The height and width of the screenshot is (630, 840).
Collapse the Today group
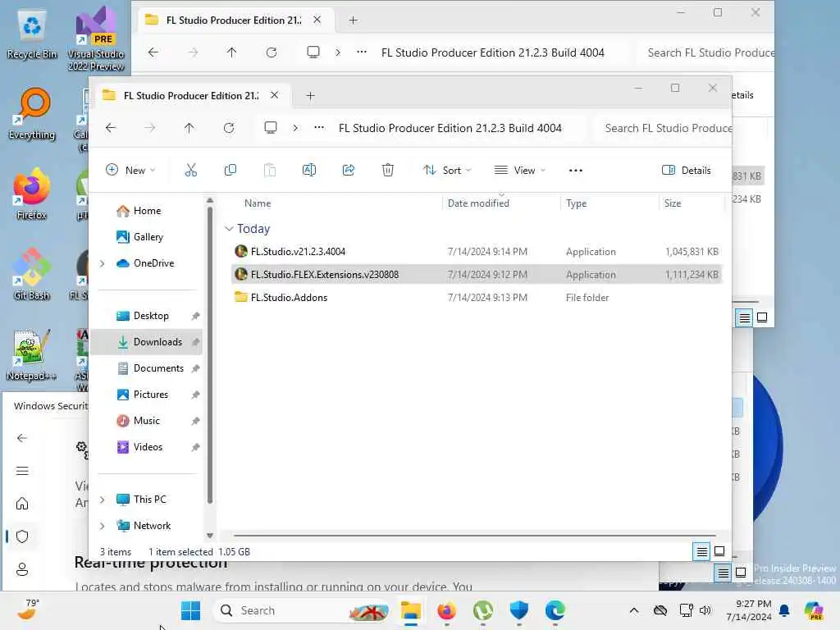pyautogui.click(x=229, y=229)
